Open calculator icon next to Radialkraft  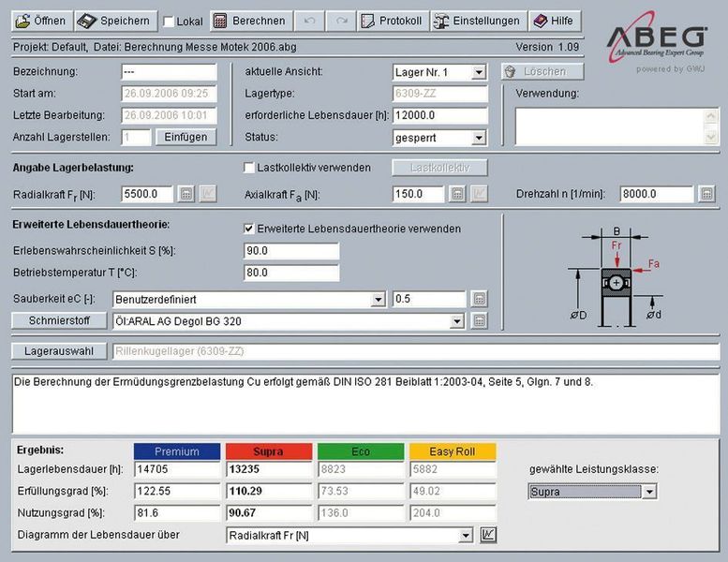pos(186,194)
